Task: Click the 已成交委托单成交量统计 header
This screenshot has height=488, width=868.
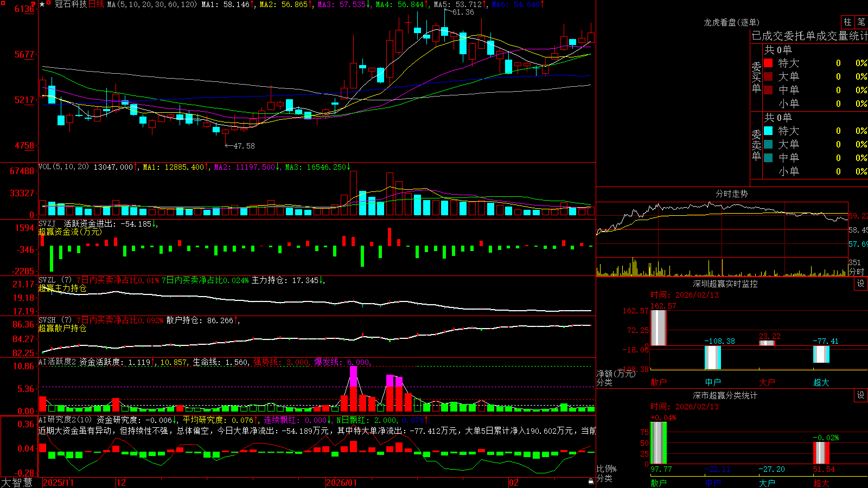Action: tap(809, 36)
